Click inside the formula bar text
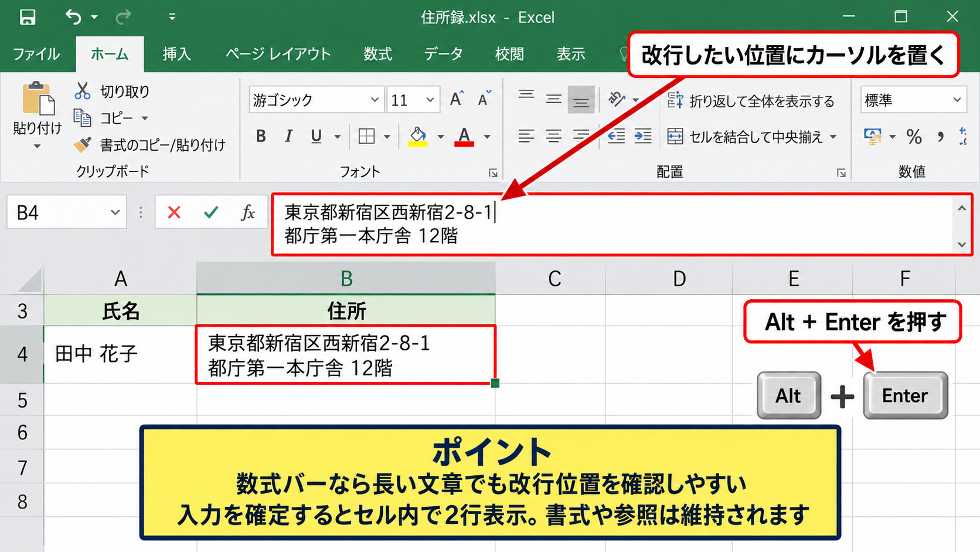Screen dimensions: 980x552 [614, 224]
